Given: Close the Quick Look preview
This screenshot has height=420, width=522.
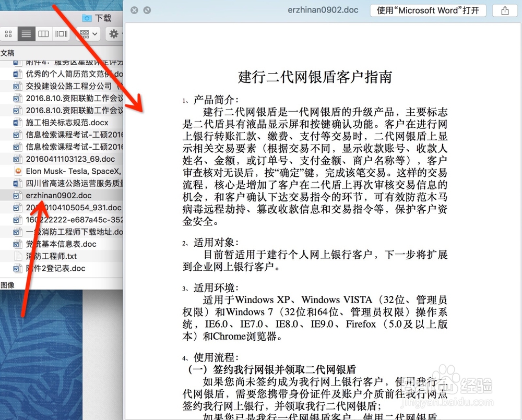Looking at the screenshot, I should click(x=135, y=10).
